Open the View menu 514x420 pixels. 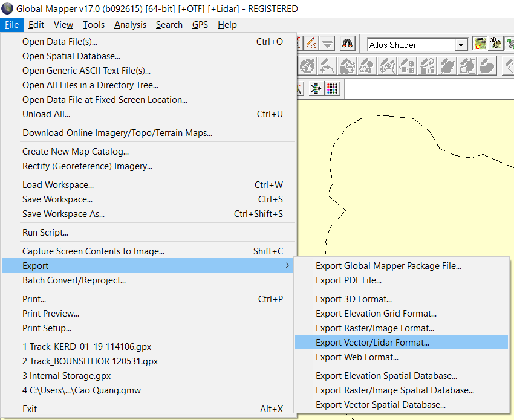63,25
